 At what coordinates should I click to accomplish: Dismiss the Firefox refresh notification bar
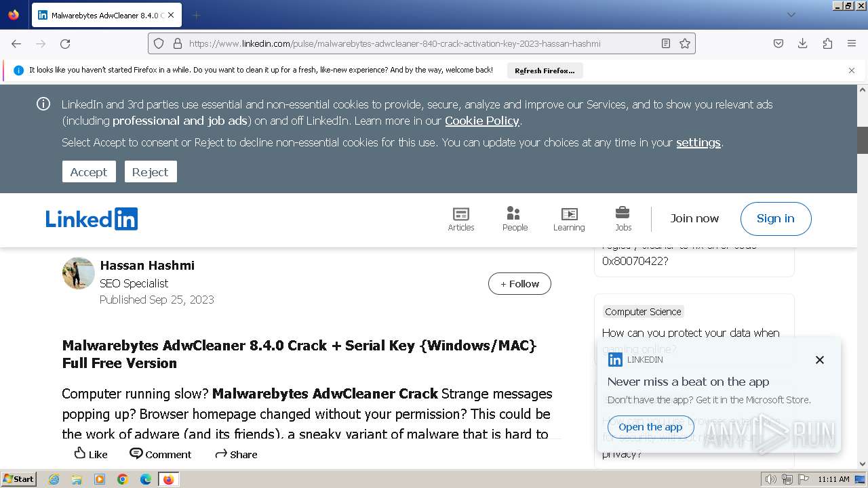coord(852,70)
